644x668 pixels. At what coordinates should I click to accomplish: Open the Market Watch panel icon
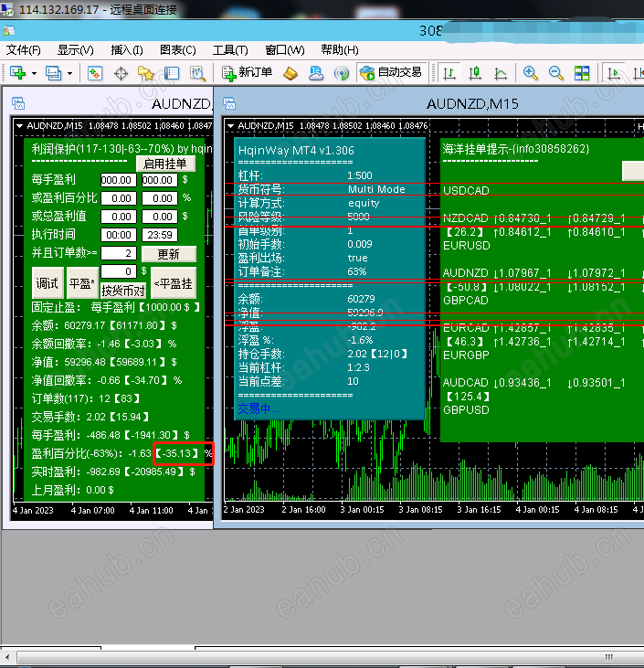click(95, 72)
